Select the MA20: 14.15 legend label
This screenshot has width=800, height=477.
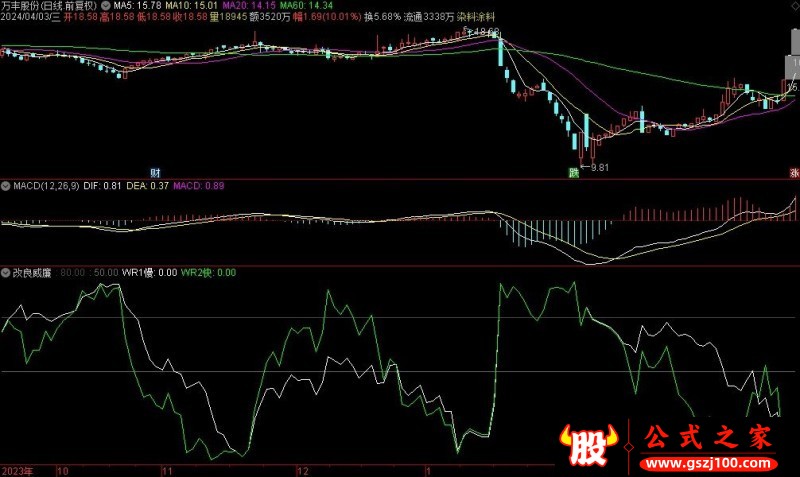click(248, 6)
